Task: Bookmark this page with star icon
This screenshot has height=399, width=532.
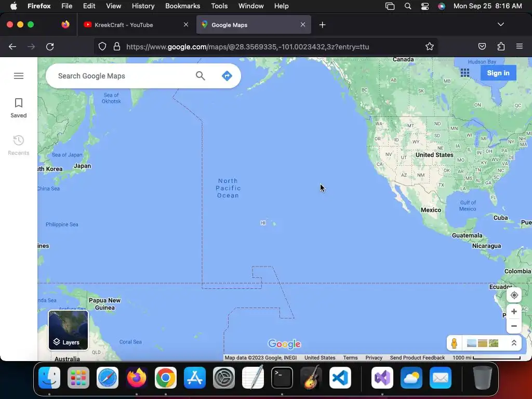Action: [x=430, y=47]
